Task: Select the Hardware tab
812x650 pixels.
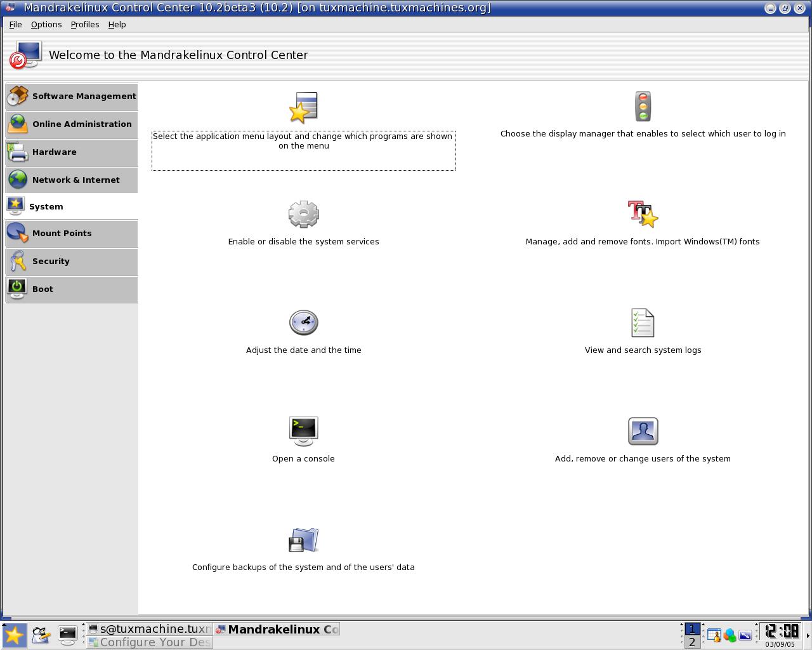Action: 72,152
